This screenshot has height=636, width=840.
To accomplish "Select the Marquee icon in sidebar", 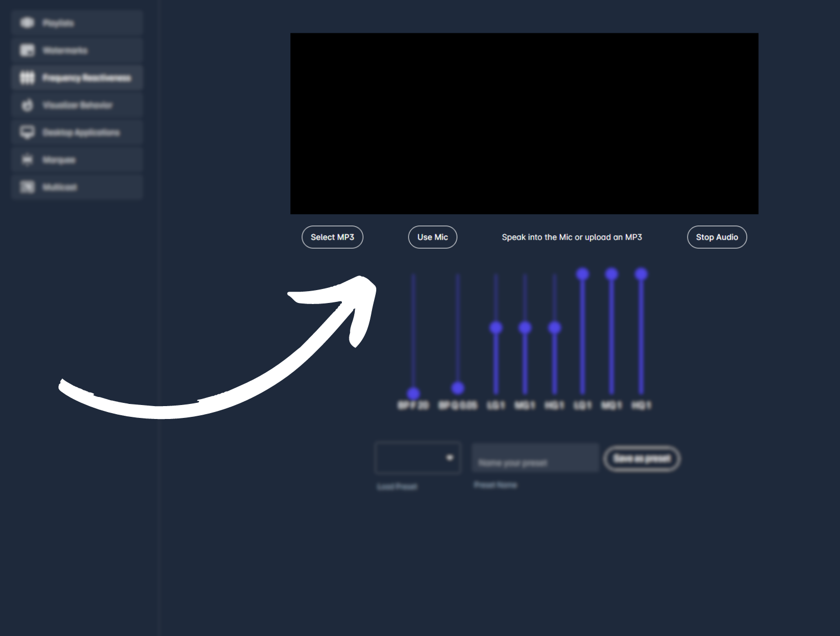I will [x=27, y=160].
